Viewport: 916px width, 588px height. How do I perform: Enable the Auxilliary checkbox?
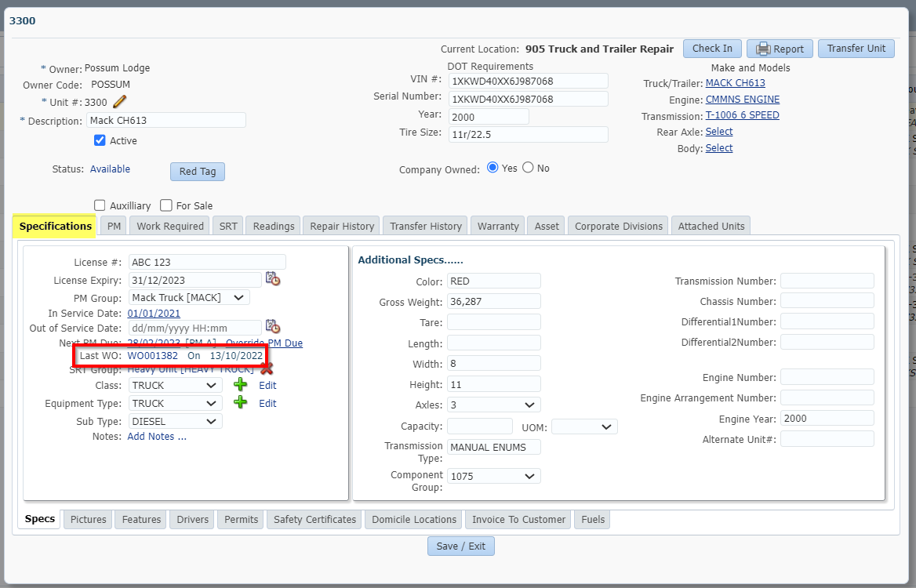(x=100, y=205)
